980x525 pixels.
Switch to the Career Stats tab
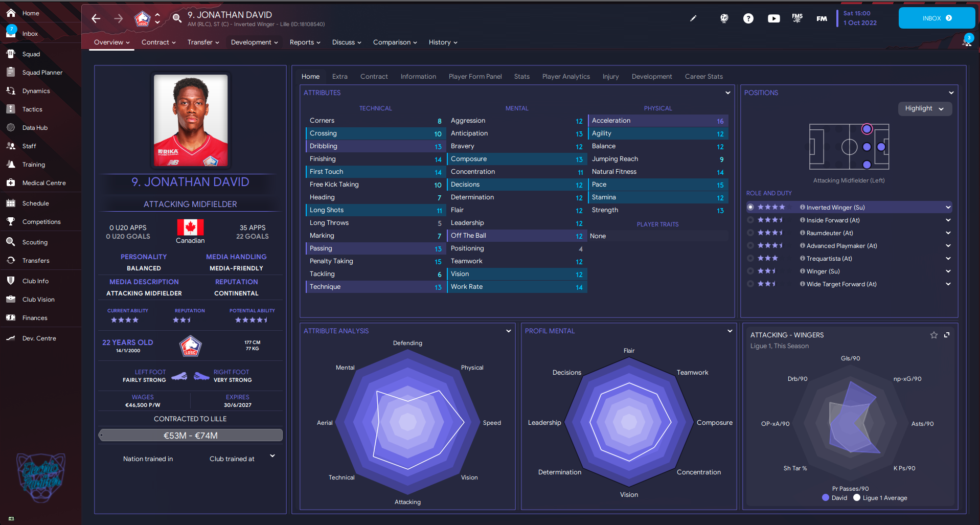click(703, 76)
